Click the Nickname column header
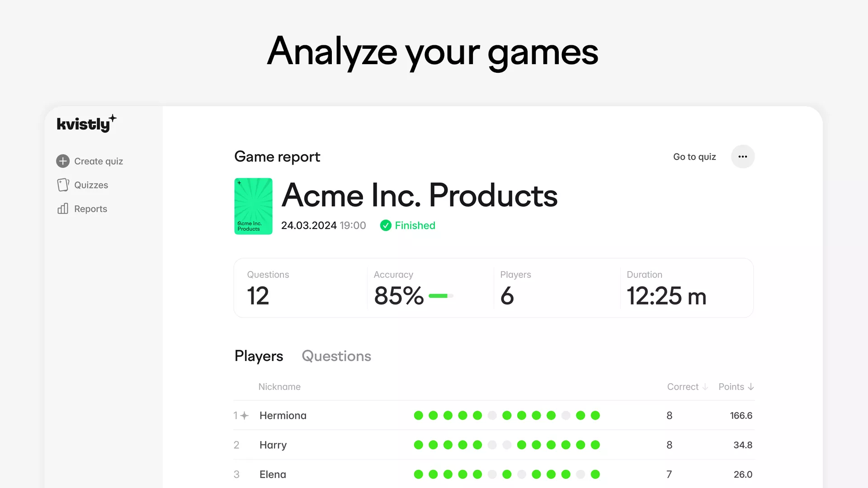 point(279,387)
